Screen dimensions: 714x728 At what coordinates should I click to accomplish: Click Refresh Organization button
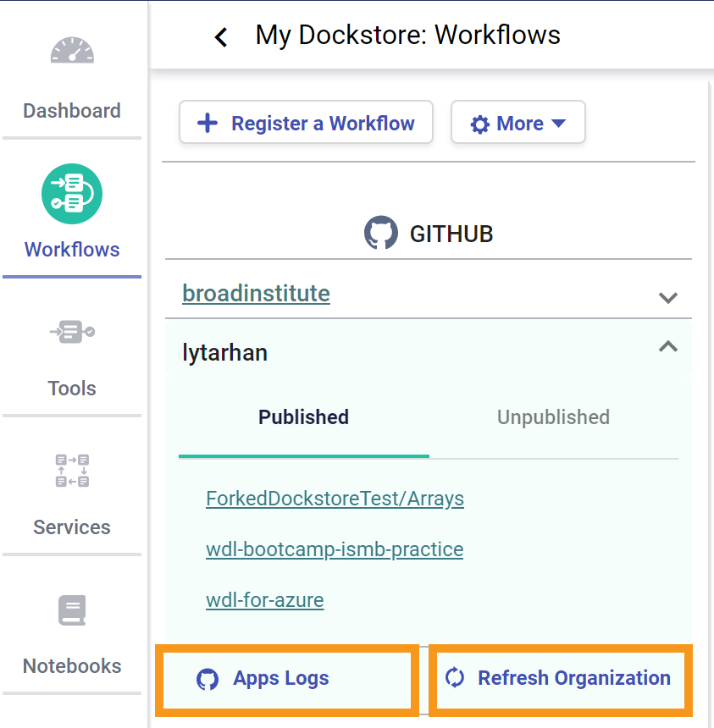(560, 678)
